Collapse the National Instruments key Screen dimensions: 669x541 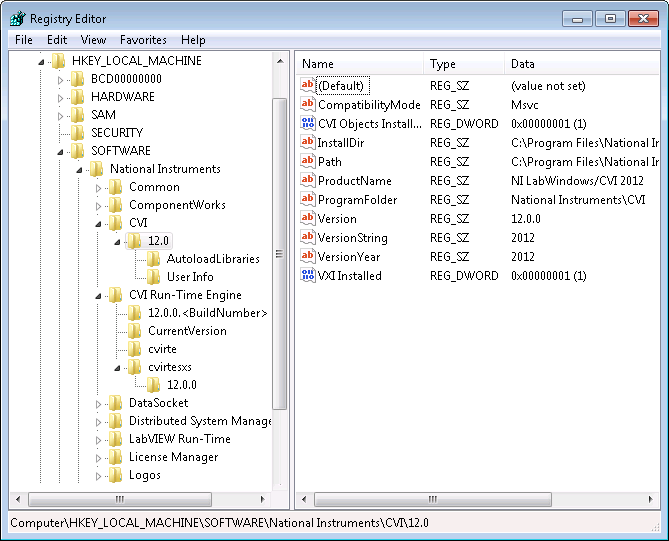79,170
